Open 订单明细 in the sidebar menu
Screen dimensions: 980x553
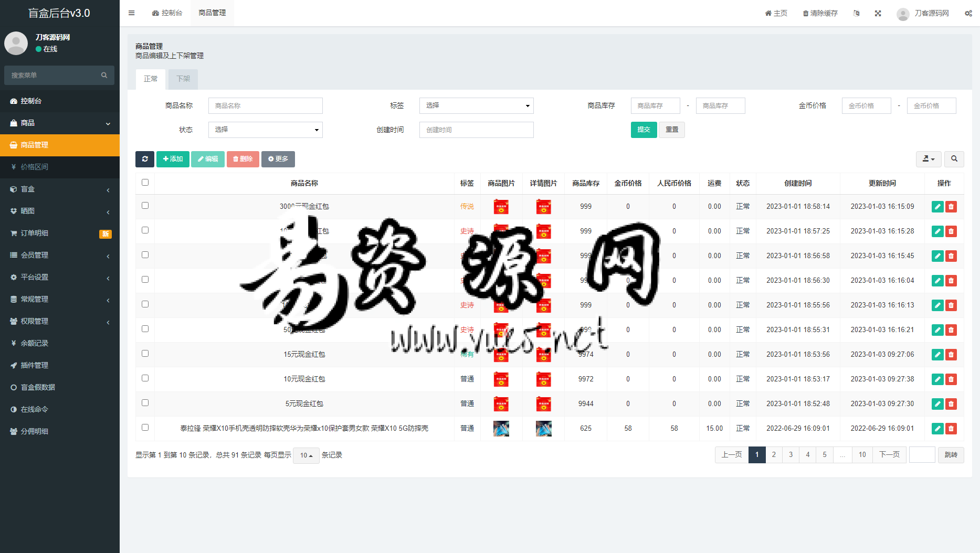click(x=35, y=233)
